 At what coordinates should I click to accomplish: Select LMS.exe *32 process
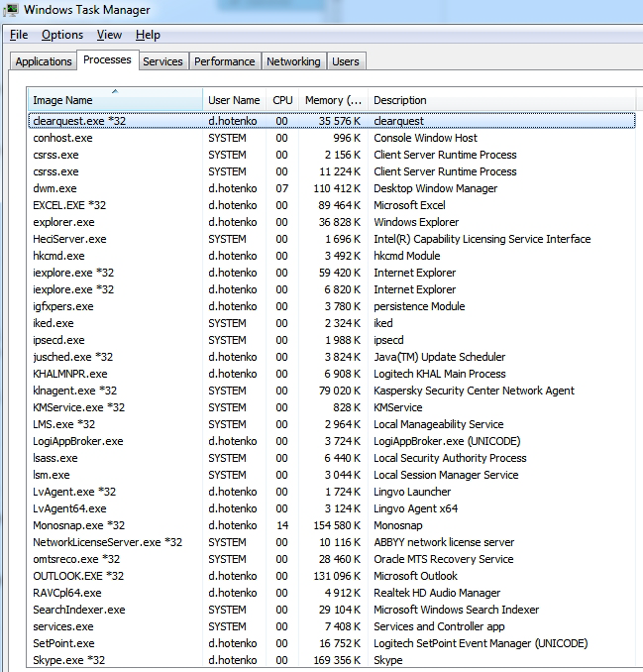tap(332, 424)
